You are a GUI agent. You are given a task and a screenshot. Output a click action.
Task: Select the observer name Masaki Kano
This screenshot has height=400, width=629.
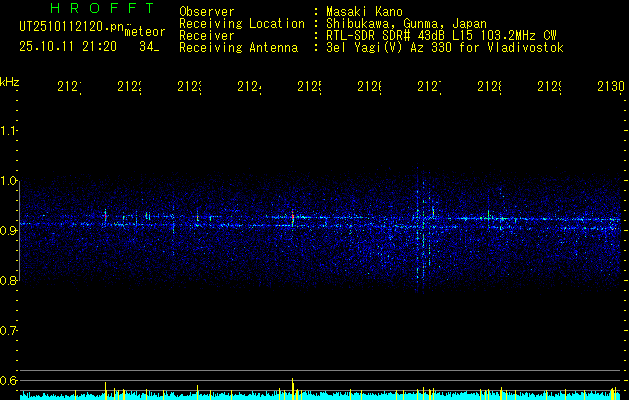tap(364, 12)
